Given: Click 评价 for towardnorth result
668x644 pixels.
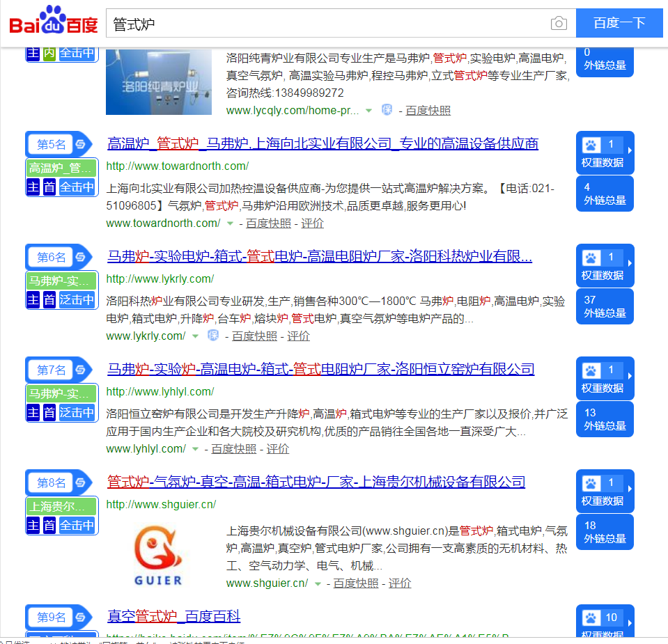Looking at the screenshot, I should click(312, 223).
